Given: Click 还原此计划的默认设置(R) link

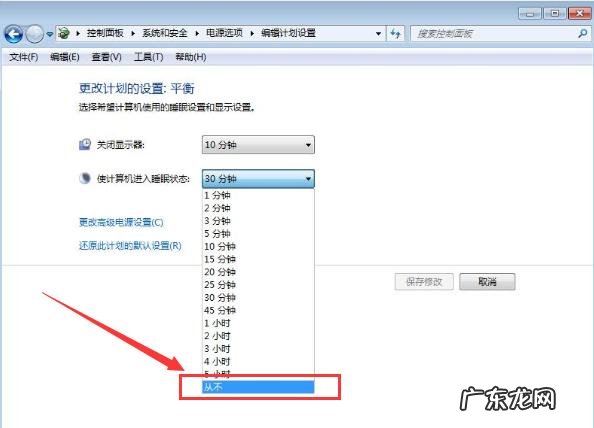Looking at the screenshot, I should pyautogui.click(x=130, y=246).
